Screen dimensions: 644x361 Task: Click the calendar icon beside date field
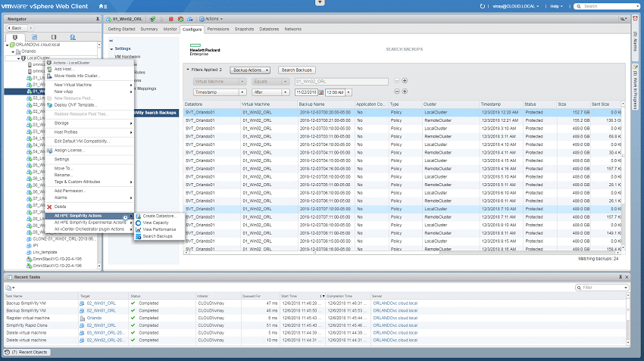(320, 93)
